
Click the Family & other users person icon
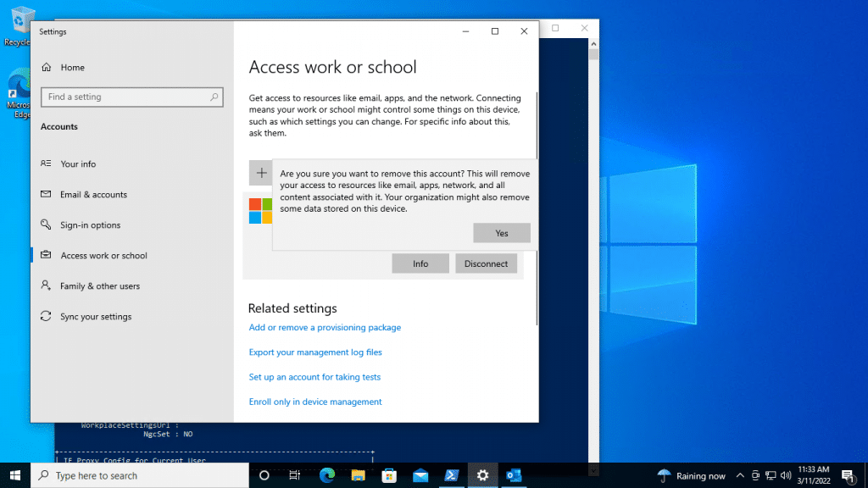46,285
